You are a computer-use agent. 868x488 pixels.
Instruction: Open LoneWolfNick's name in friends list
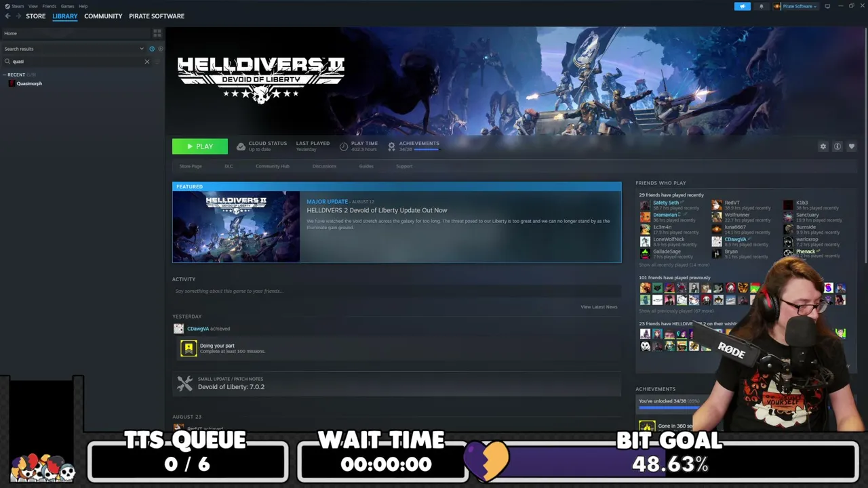click(x=669, y=239)
